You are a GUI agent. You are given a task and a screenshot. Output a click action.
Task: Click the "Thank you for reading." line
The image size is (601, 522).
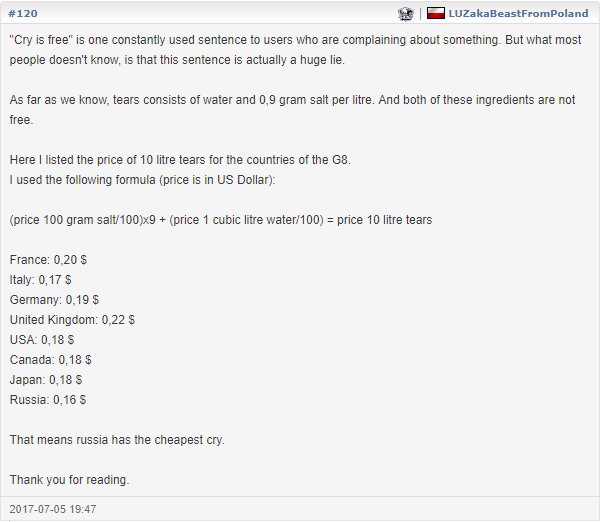coord(69,479)
